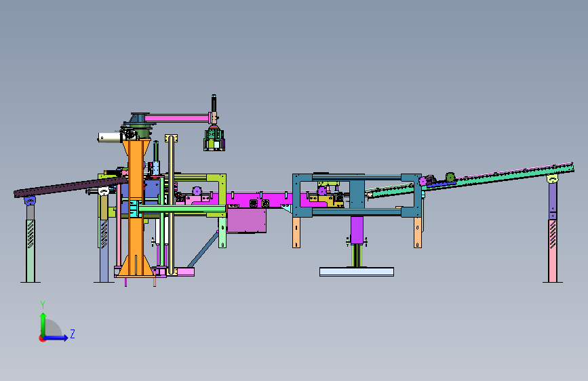Select the light green horizontal beam
Viewport: 588px width, 381px height.
182,209
